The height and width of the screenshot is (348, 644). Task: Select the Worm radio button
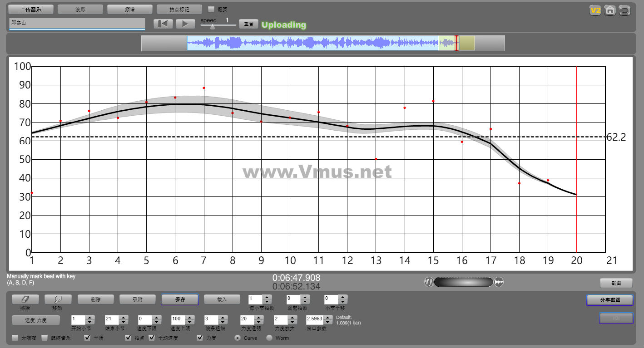269,338
